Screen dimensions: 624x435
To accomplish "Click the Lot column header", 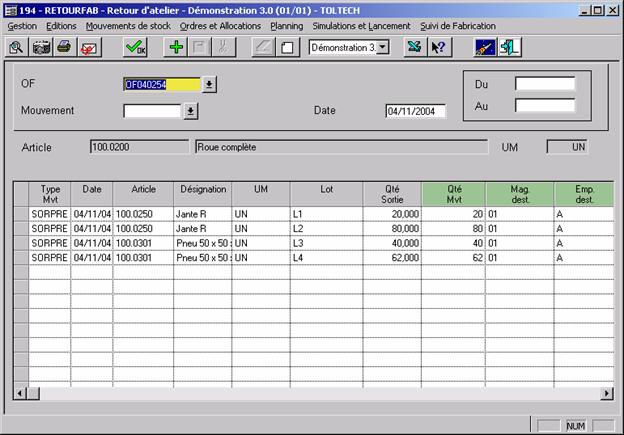I will click(x=327, y=194).
